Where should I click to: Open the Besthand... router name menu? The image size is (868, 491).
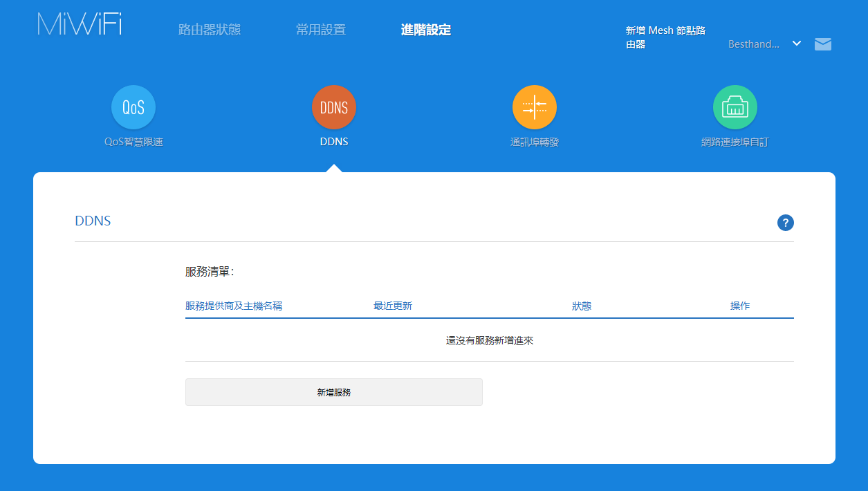coord(754,44)
